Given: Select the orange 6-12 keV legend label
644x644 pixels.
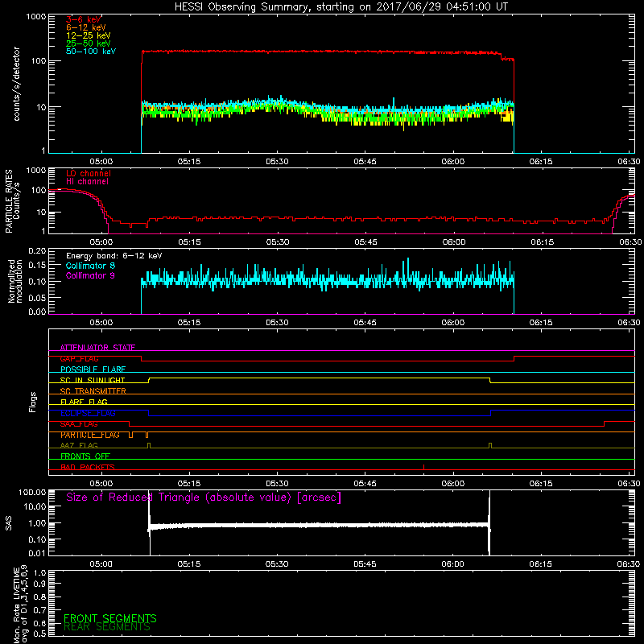Looking at the screenshot, I should [86, 27].
